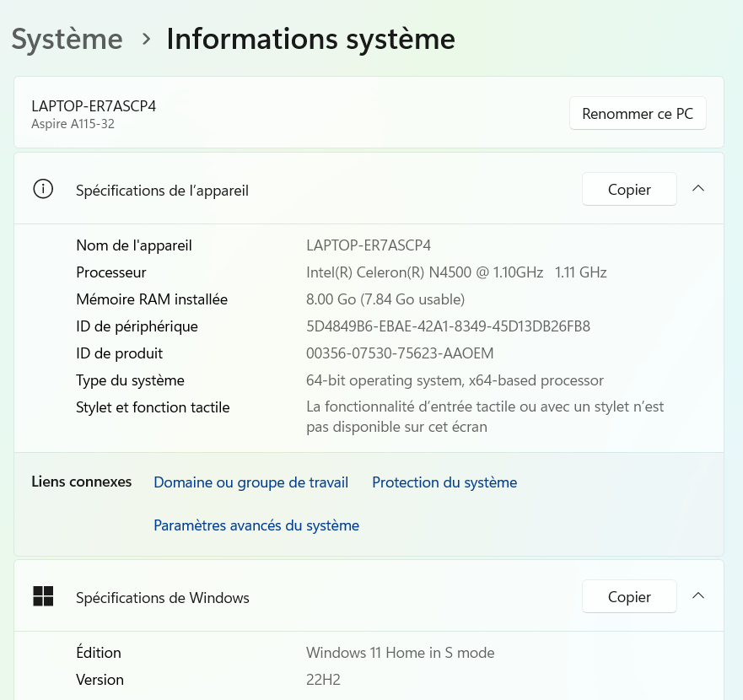Open Domaine ou groupe de travail link
This screenshot has width=743, height=700.
coord(250,482)
